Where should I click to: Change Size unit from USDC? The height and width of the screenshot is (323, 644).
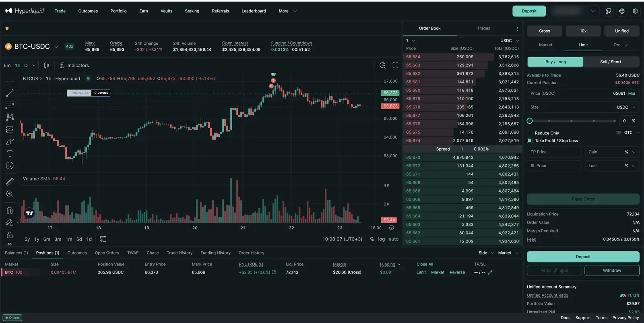626,108
